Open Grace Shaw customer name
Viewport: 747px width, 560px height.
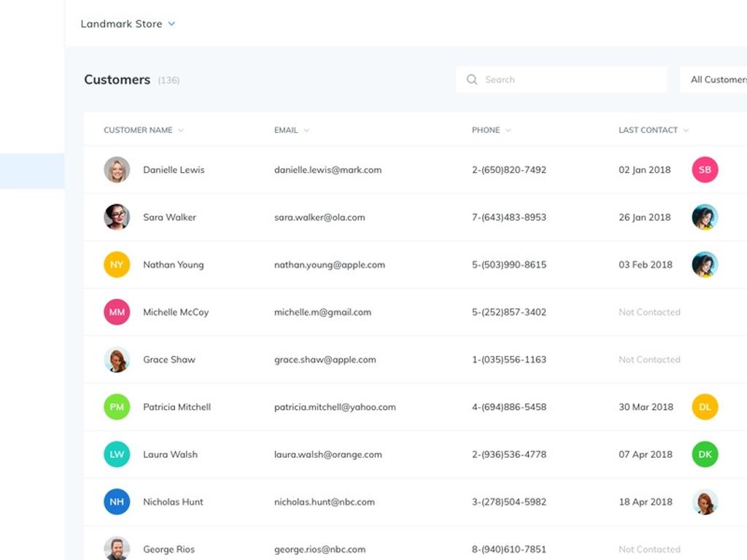pyautogui.click(x=169, y=359)
